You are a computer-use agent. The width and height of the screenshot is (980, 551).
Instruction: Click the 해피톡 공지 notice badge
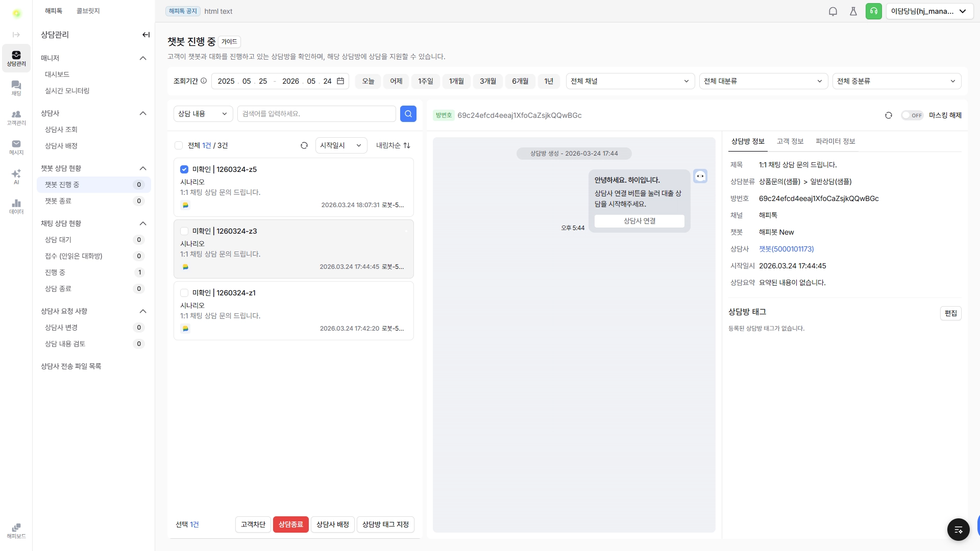183,11
